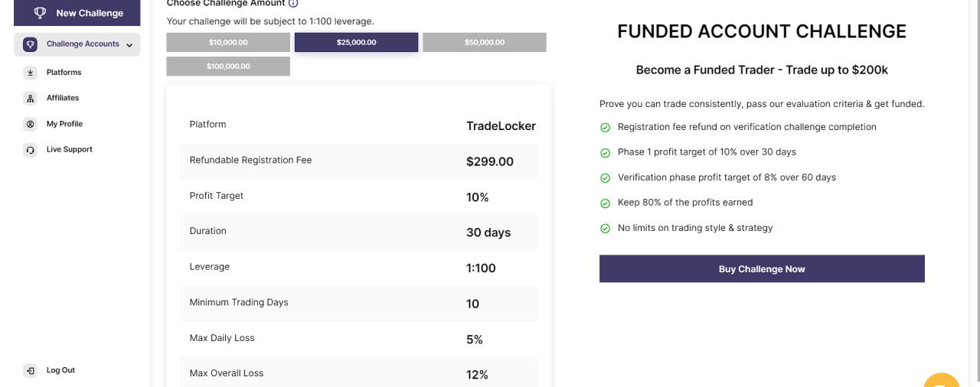
Task: Click the Affiliates hierarchy icon
Action: pyautogui.click(x=30, y=98)
